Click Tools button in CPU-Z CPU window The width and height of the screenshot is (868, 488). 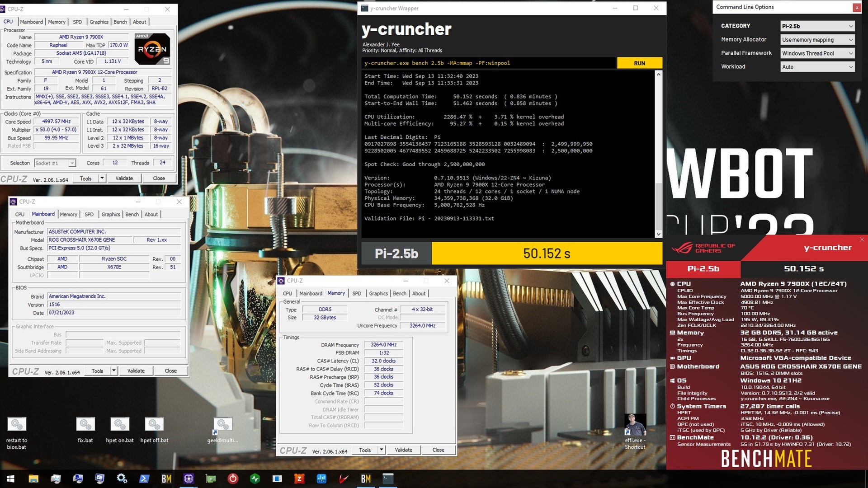(86, 178)
